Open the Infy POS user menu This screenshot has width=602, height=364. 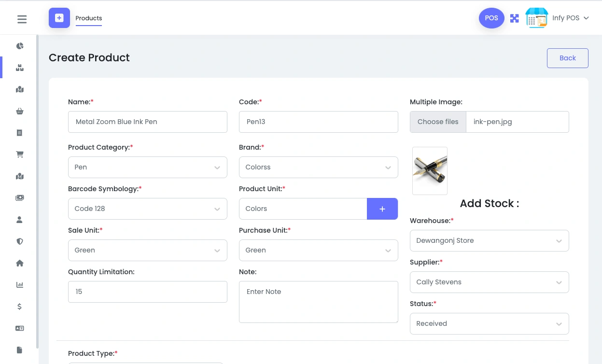point(571,18)
